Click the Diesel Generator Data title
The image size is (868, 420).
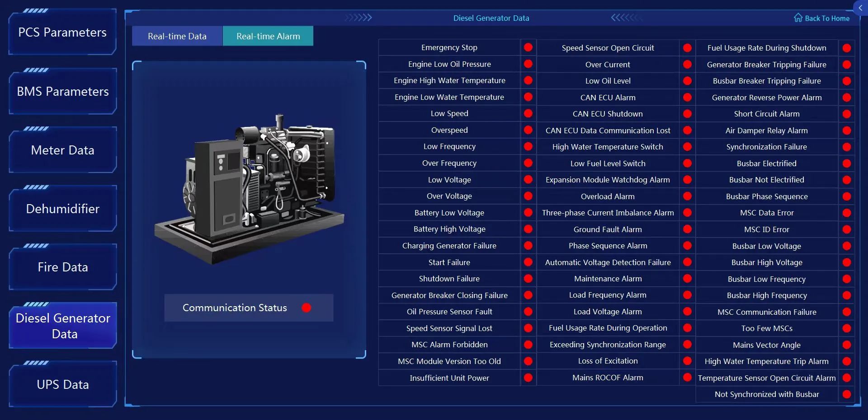pyautogui.click(x=491, y=18)
